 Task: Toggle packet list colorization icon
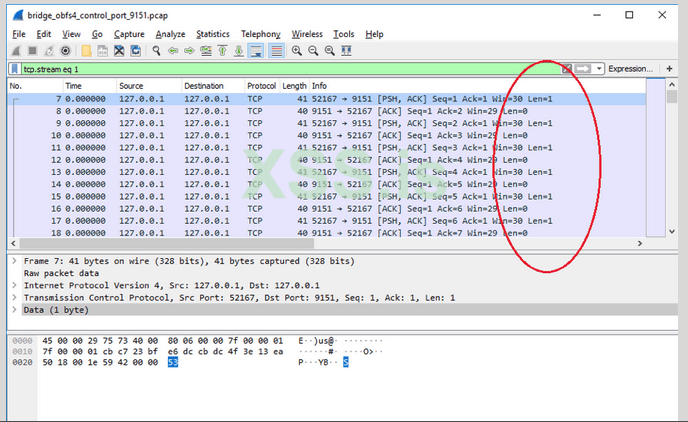point(276,51)
